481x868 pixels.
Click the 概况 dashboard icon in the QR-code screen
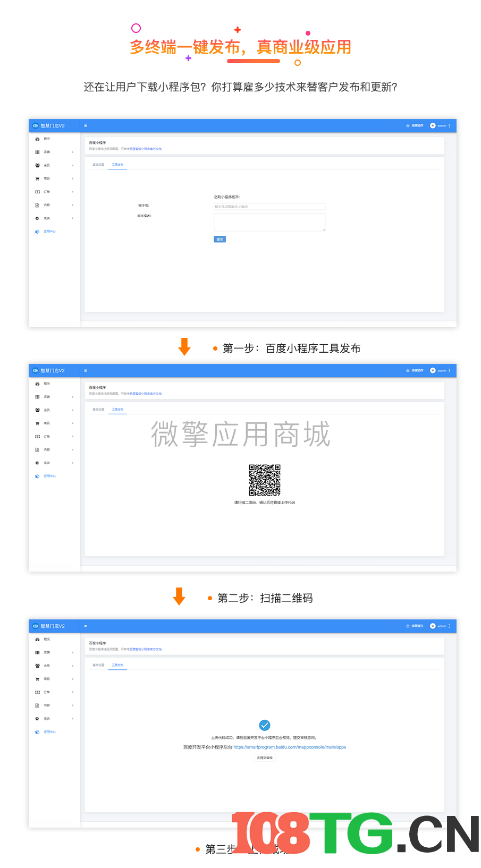point(37,384)
